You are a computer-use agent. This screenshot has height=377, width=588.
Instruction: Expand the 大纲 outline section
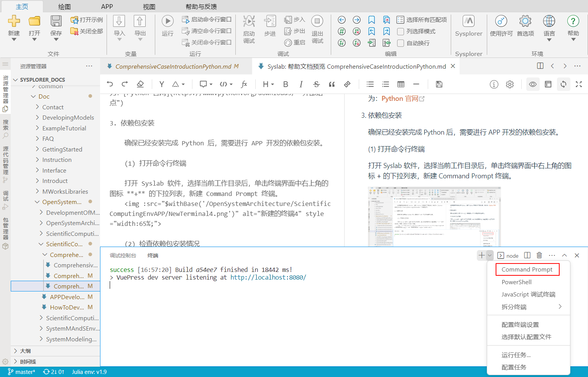[x=25, y=351]
